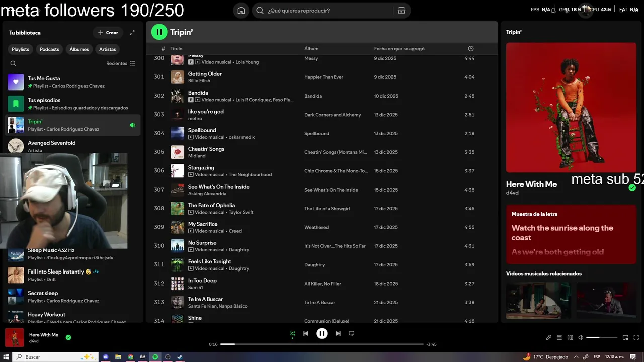
Task: Click the Spellbound track cover thumbnail
Action: tap(177, 133)
